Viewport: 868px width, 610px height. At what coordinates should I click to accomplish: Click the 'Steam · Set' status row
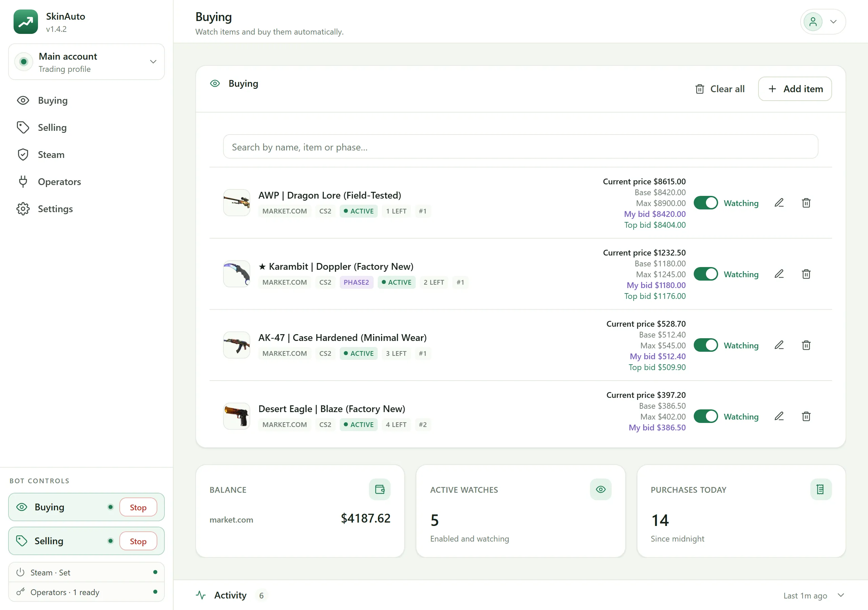pyautogui.click(x=86, y=572)
